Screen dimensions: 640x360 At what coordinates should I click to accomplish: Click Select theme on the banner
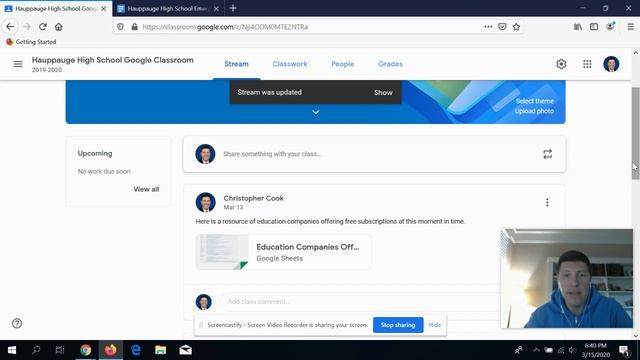click(534, 101)
